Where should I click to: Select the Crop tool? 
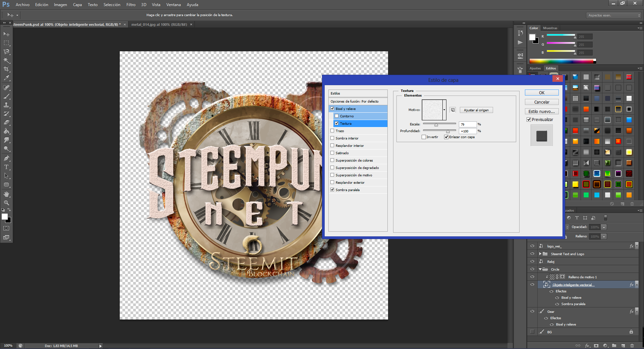pos(6,69)
